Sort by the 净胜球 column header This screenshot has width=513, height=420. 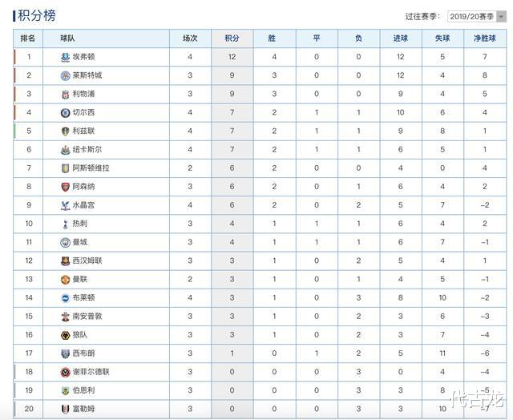click(485, 38)
